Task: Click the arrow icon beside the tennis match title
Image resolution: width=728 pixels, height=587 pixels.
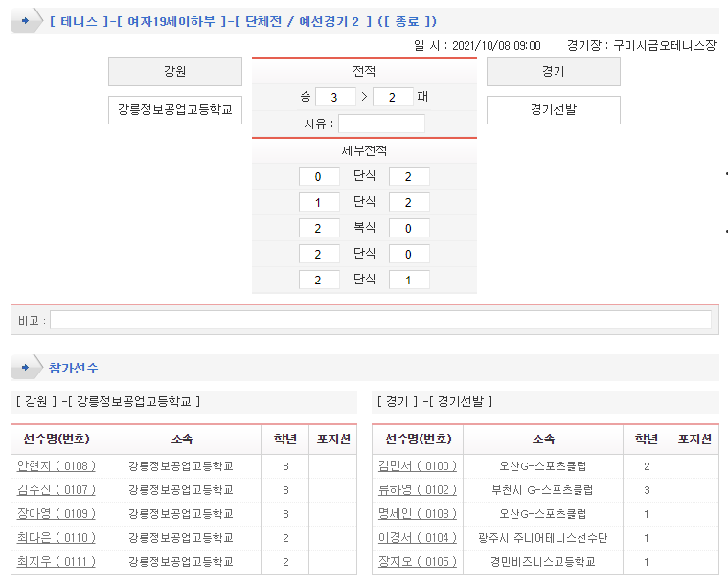Action: pos(26,21)
